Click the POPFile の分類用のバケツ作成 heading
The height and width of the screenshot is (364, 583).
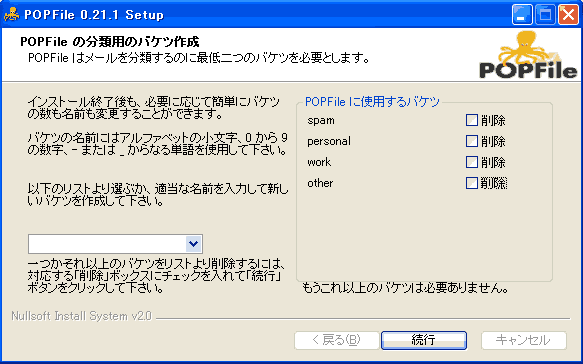coord(110,42)
